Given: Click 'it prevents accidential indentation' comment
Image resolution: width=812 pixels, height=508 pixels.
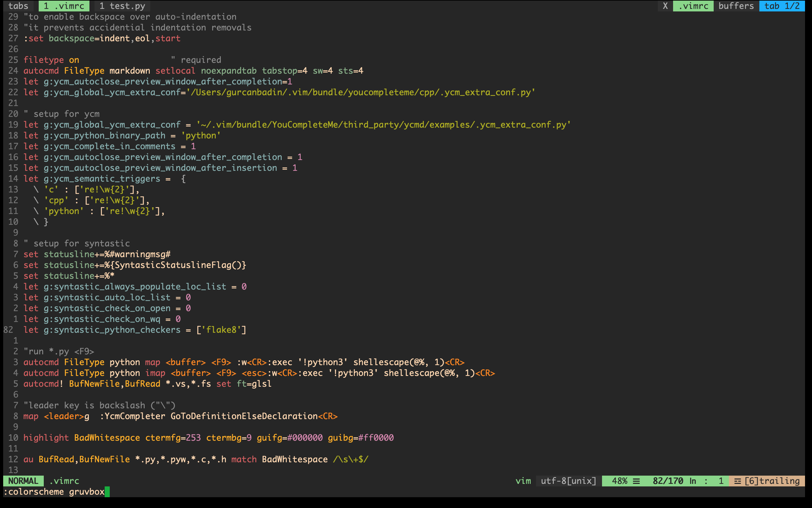Looking at the screenshot, I should tap(138, 27).
